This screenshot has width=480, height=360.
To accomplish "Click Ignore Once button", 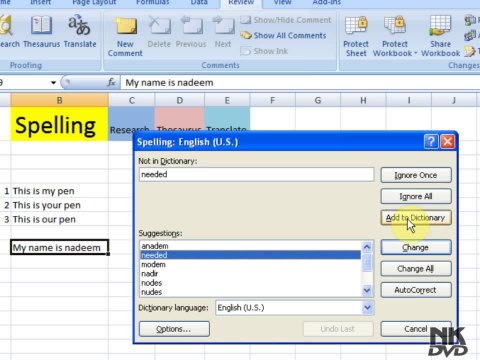I will [416, 175].
